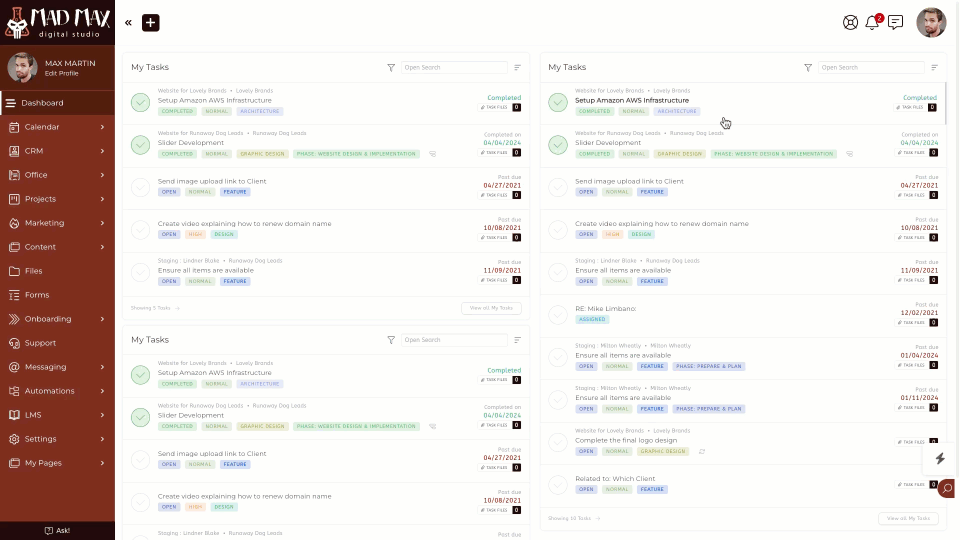The height and width of the screenshot is (540, 960).
Task: Mark 'Send image upload link to Client' complete in left panel
Action: point(140,187)
